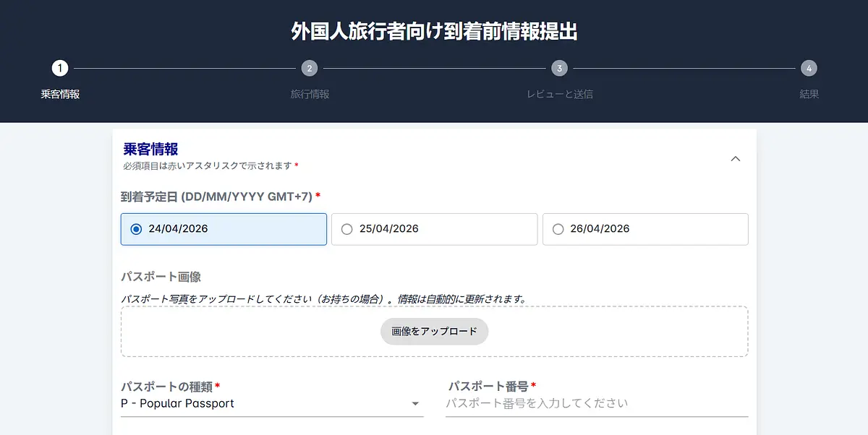868x435 pixels.
Task: Choose 25/04/2026 as the arrival date
Action: pyautogui.click(x=347, y=229)
